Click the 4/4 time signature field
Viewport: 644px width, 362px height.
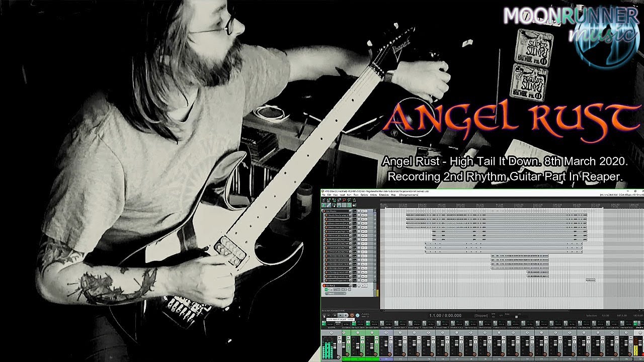501,316
